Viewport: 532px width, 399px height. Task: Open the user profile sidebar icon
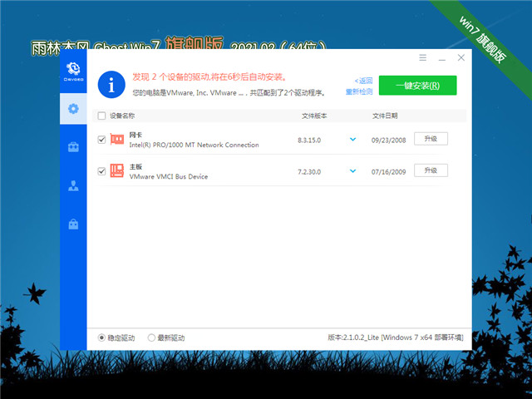click(73, 185)
